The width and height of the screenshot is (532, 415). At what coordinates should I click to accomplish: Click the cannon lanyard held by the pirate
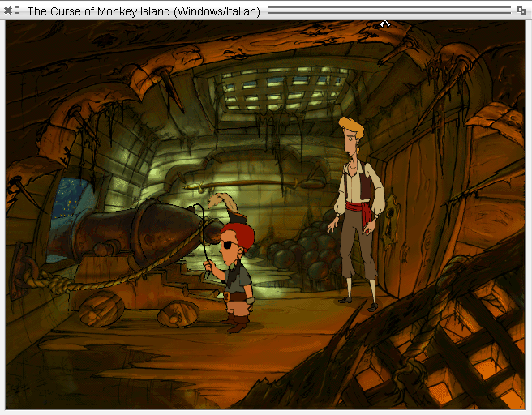[203, 237]
